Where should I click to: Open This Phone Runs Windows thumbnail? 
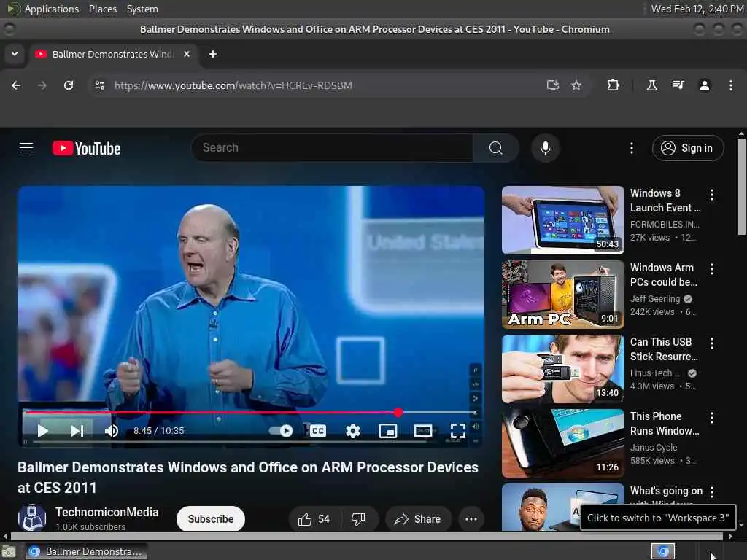[x=562, y=443]
